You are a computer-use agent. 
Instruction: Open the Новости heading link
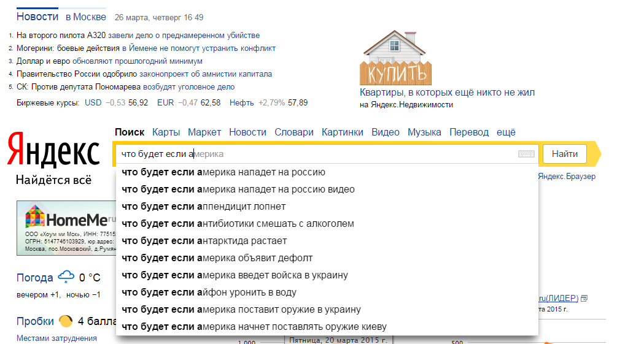pos(37,17)
